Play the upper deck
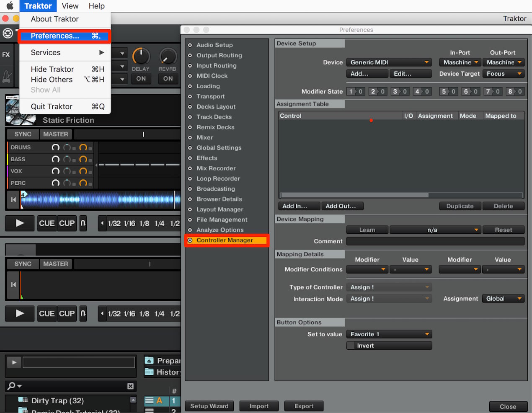Image resolution: width=532 pixels, height=413 pixels. pos(20,223)
